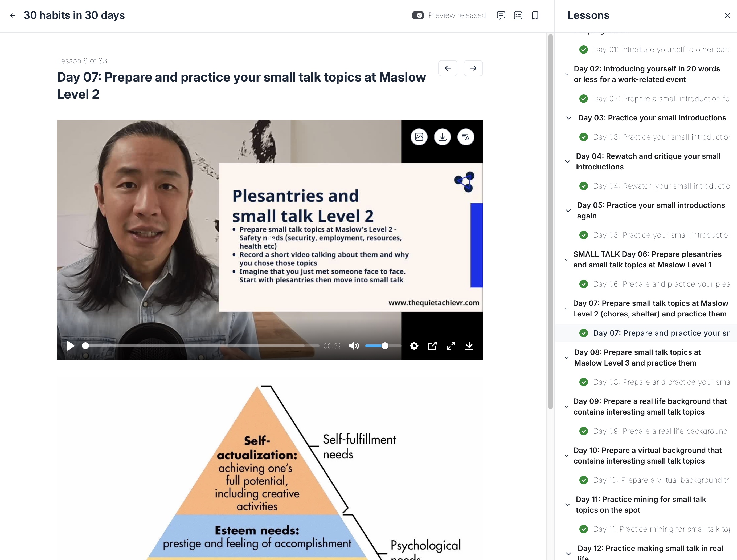
Task: Collapse the Day 03 section chevron
Action: point(569,118)
